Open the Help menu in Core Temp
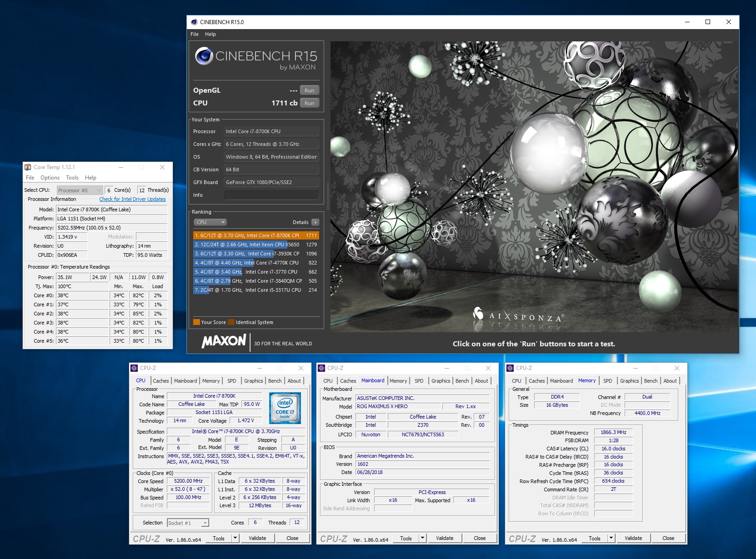The height and width of the screenshot is (559, 756). click(x=90, y=178)
